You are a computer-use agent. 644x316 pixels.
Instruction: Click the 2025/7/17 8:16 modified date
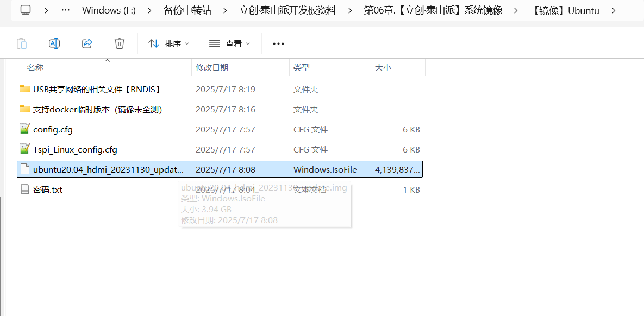pos(226,109)
